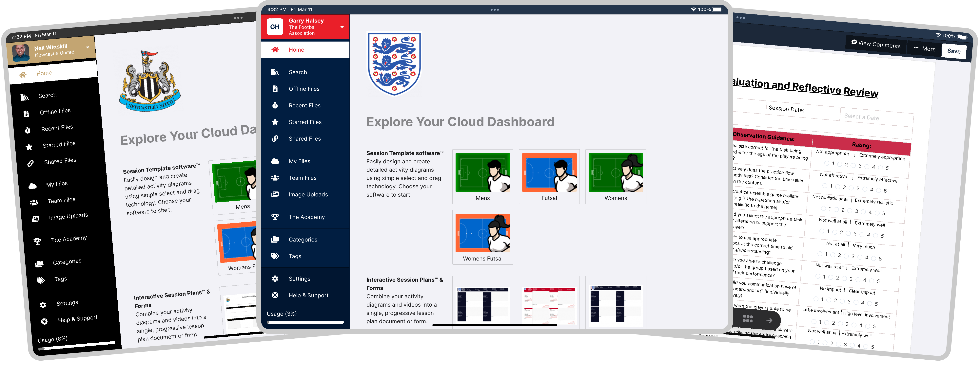Click View Comments button on right tablet

(x=876, y=44)
